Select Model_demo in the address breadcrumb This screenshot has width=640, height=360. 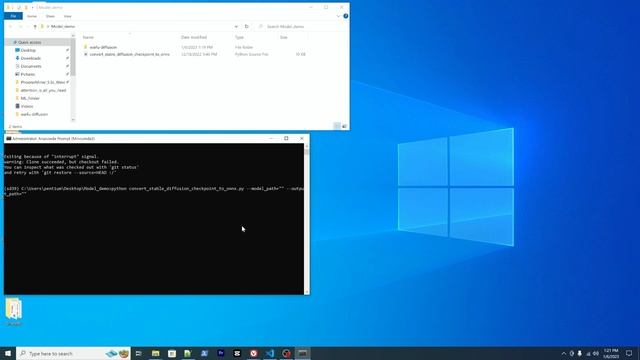click(x=63, y=27)
